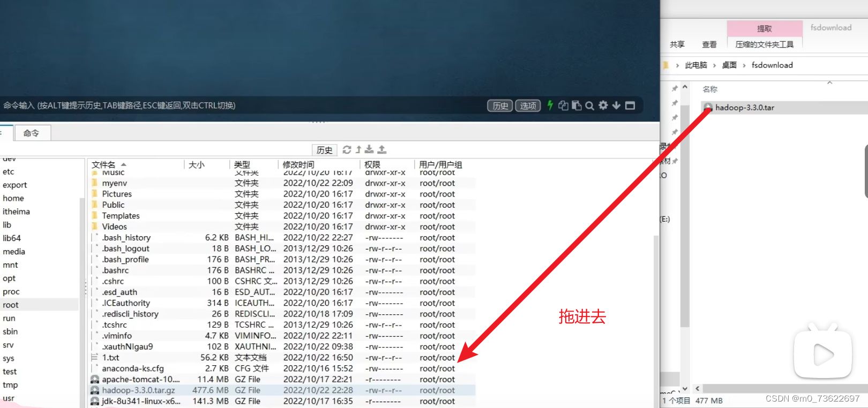Click the folder icon in Explorer address bar

(665, 65)
